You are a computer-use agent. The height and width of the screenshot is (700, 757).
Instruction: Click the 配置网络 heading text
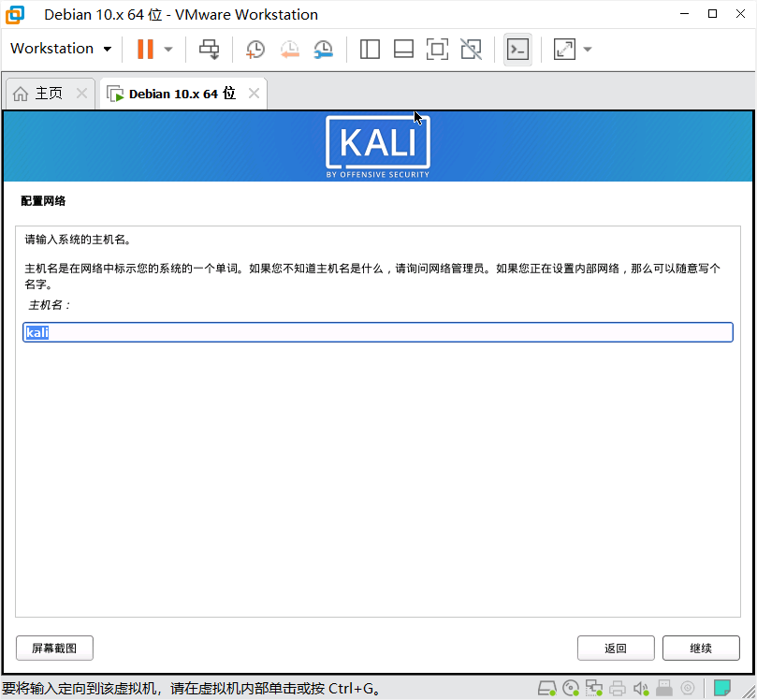(43, 201)
